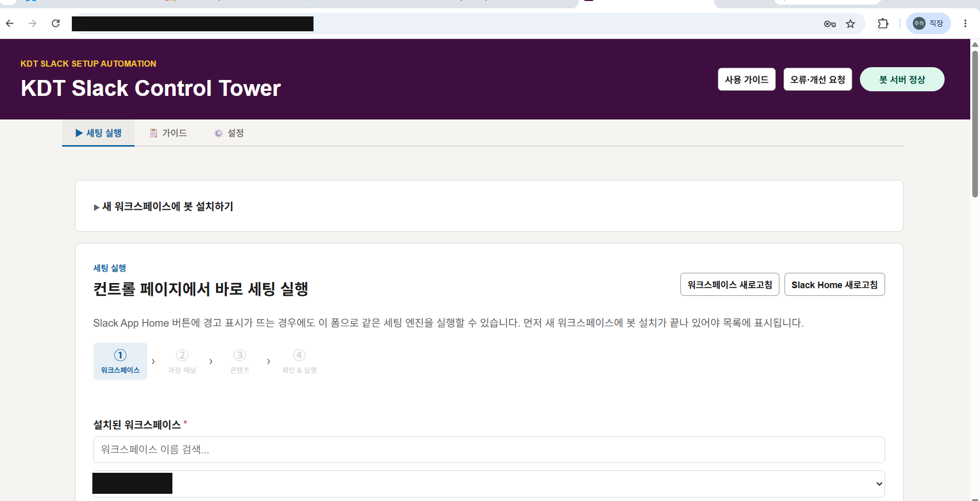Click the 컨트롤 페이지에서 바로 세팅 실행 heading

point(201,289)
